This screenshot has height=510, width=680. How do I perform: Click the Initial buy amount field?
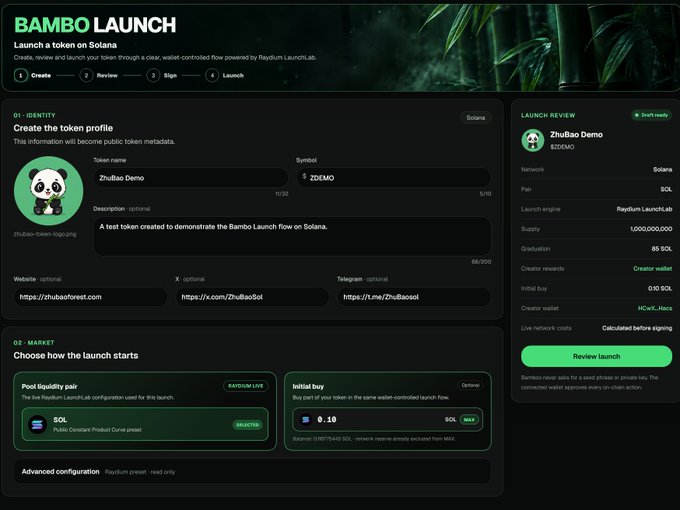pyautogui.click(x=387, y=419)
